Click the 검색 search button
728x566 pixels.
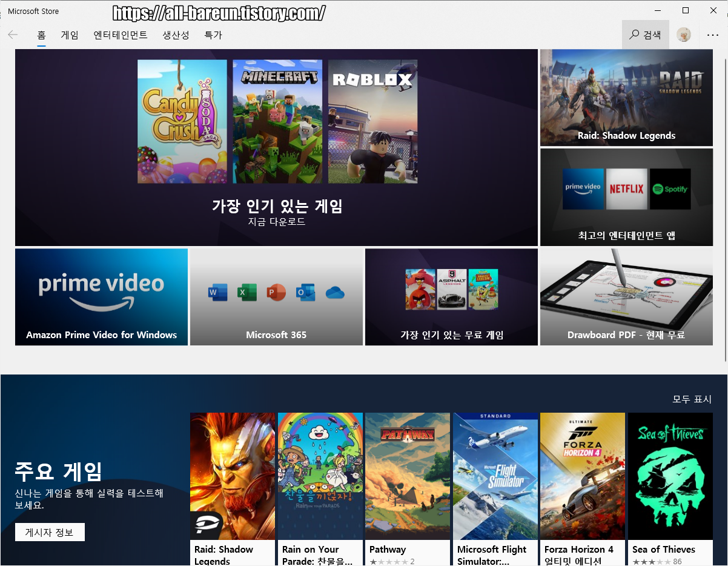tap(646, 35)
